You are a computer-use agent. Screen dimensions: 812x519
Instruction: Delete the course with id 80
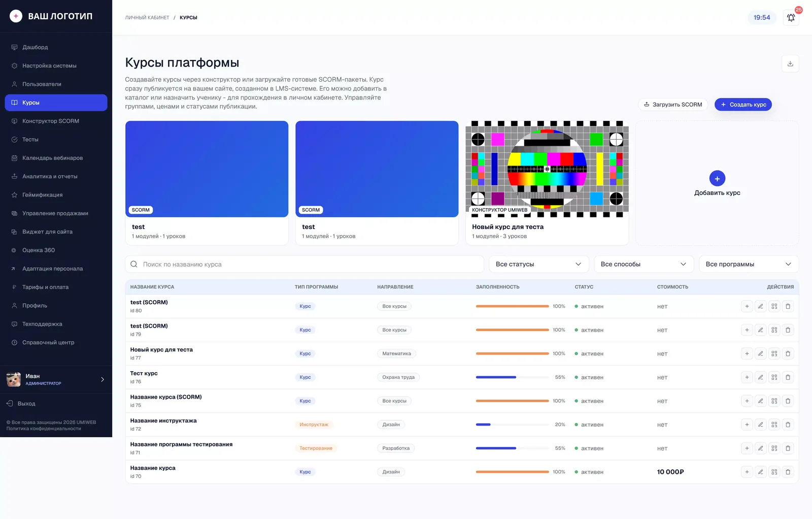click(x=788, y=306)
